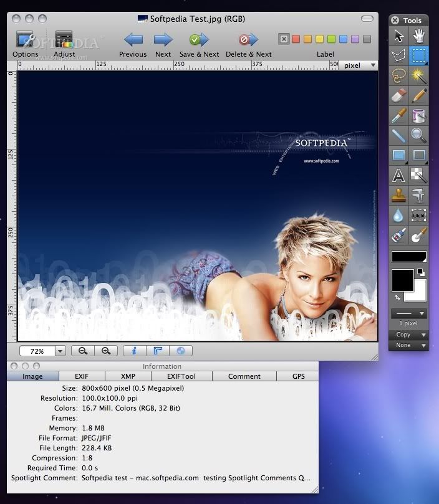The height and width of the screenshot is (504, 439).
Task: Select the glue bottle tool
Action: (x=398, y=235)
